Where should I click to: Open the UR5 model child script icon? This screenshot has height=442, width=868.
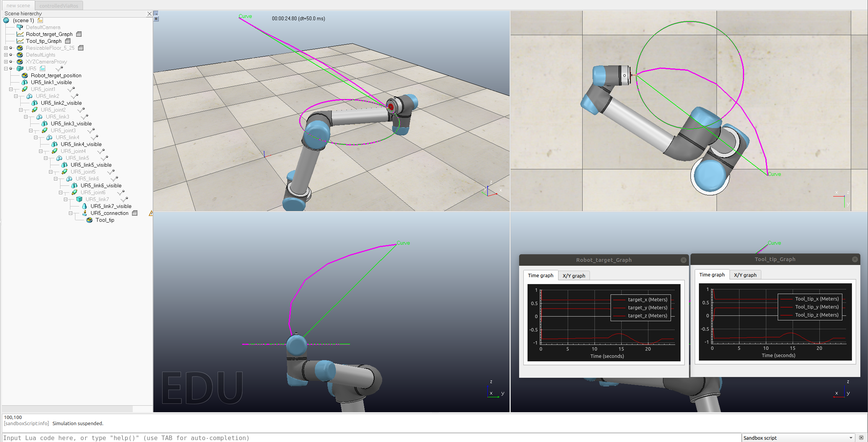42,68
